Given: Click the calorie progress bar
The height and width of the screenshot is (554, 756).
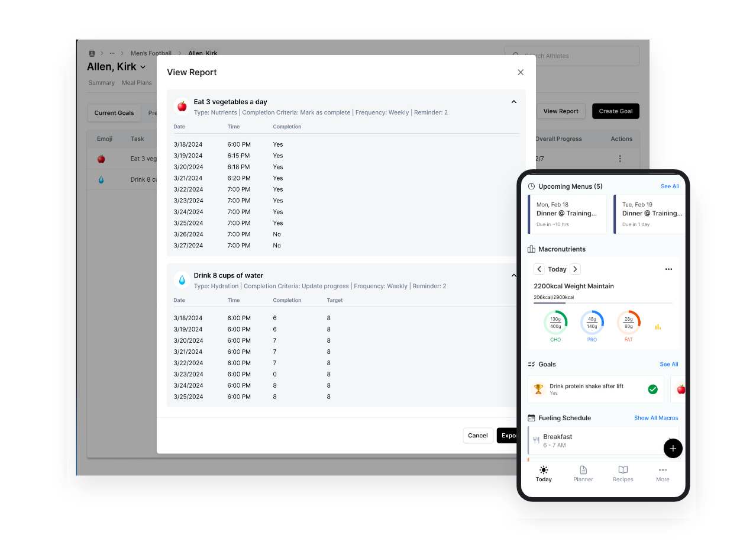Looking at the screenshot, I should [x=603, y=303].
